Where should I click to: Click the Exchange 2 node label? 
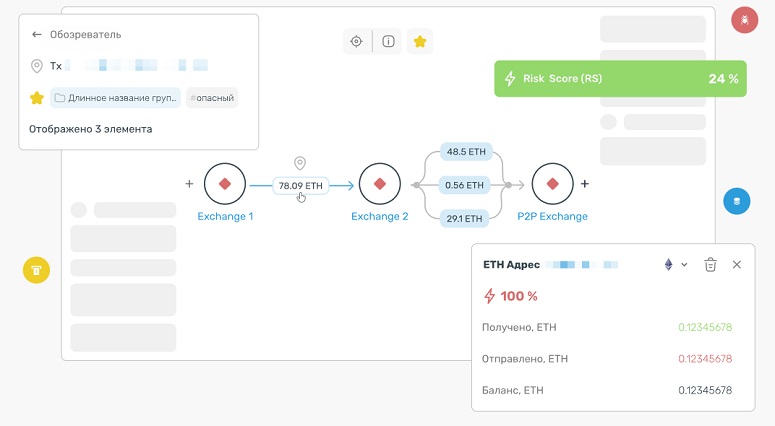(x=379, y=216)
